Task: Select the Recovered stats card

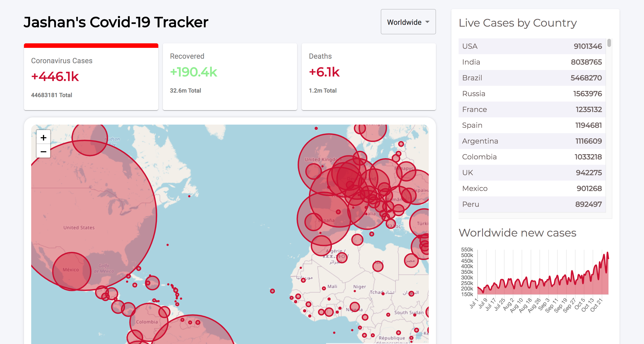Action: click(x=230, y=77)
